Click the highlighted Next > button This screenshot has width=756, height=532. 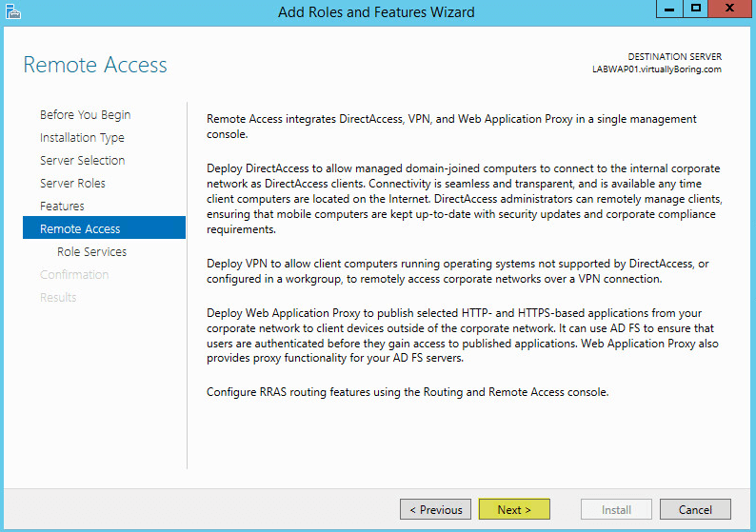[514, 509]
